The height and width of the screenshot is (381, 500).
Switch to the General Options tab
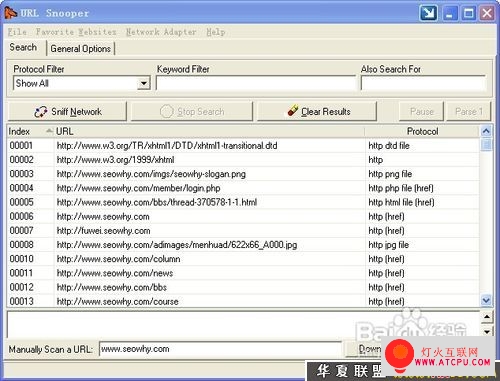click(x=80, y=49)
